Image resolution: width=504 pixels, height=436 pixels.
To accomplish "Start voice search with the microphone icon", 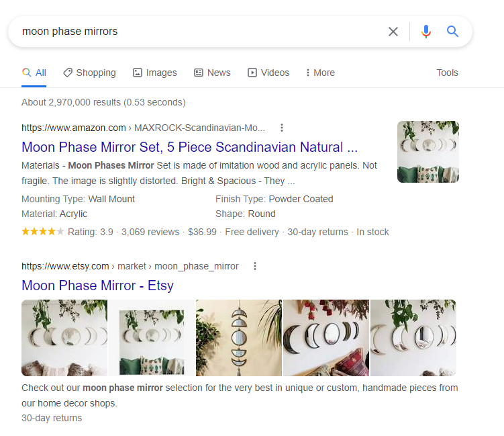I will coord(426,32).
